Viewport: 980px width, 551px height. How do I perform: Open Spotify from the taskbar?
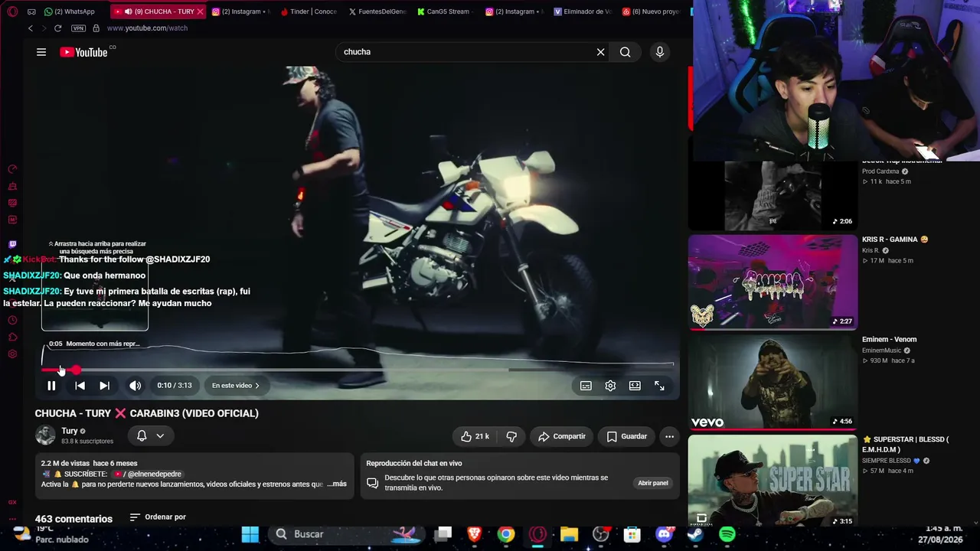(x=727, y=534)
